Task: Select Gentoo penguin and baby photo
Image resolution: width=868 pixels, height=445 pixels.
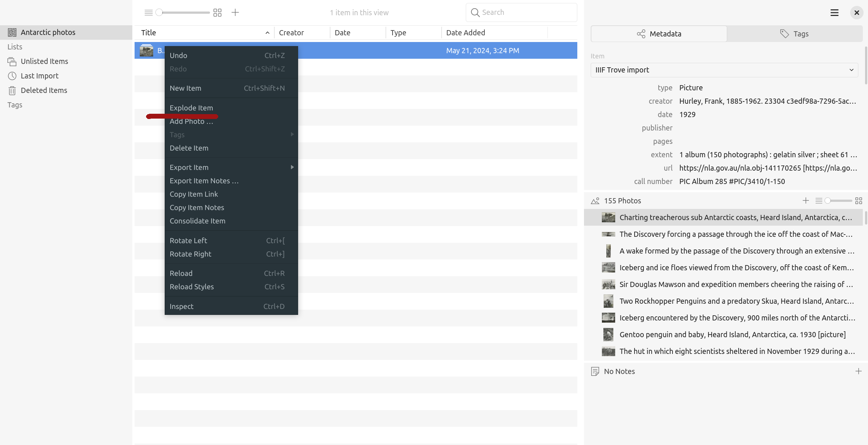Action: click(723, 335)
